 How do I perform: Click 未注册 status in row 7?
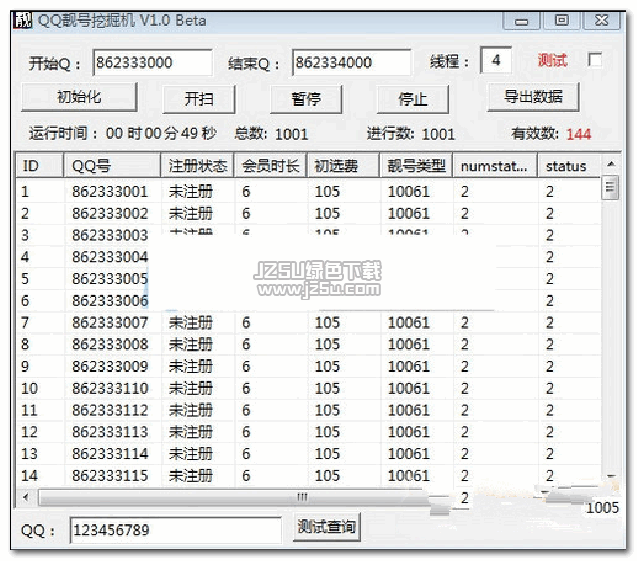(191, 323)
